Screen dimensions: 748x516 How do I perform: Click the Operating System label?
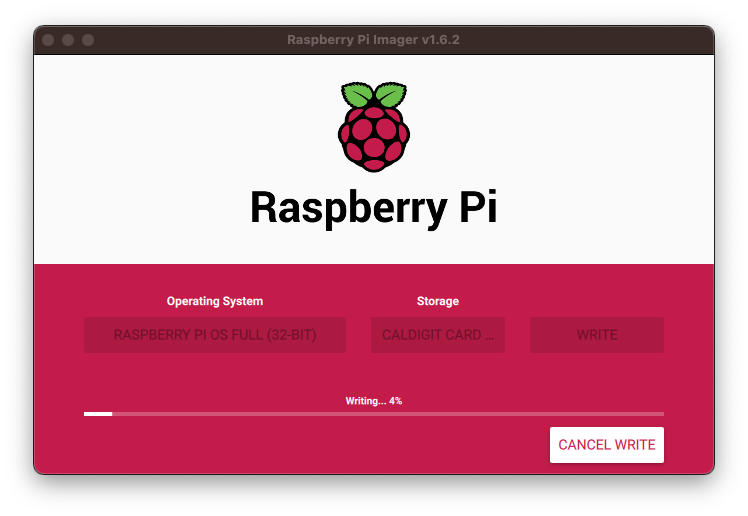pyautogui.click(x=215, y=301)
